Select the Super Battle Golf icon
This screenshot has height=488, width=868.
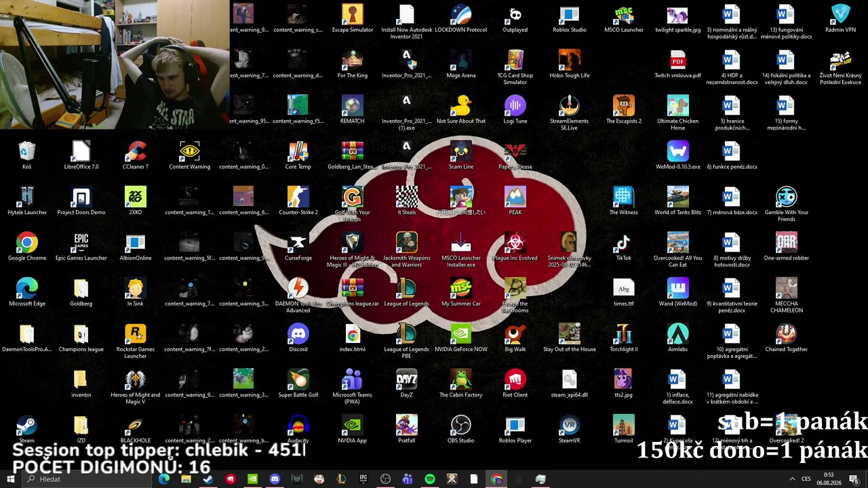(298, 379)
